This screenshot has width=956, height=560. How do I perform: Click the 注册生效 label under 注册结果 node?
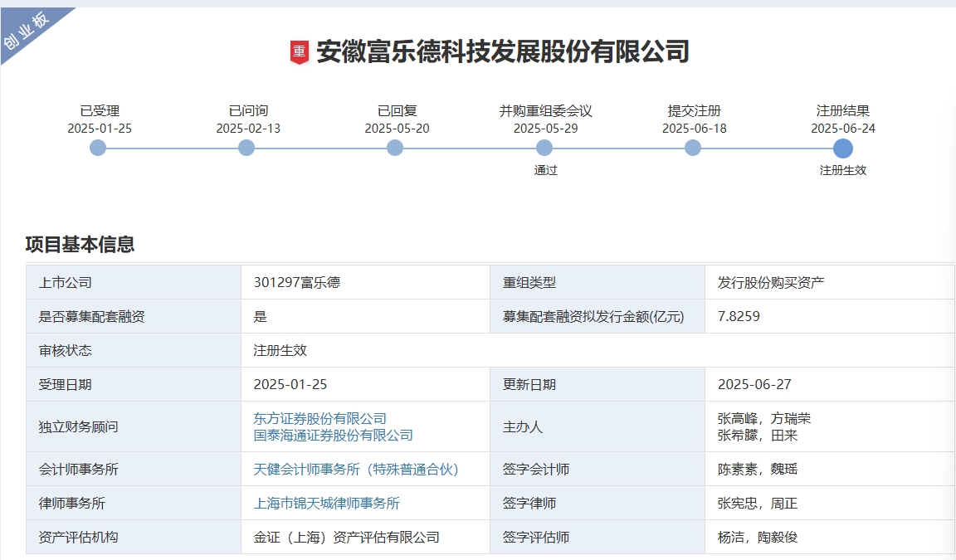(x=842, y=170)
